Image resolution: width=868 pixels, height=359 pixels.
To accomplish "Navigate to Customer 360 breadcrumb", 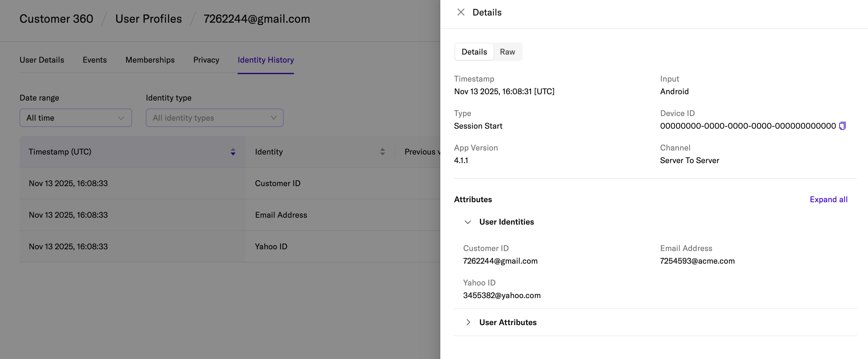I will pyautogui.click(x=56, y=19).
